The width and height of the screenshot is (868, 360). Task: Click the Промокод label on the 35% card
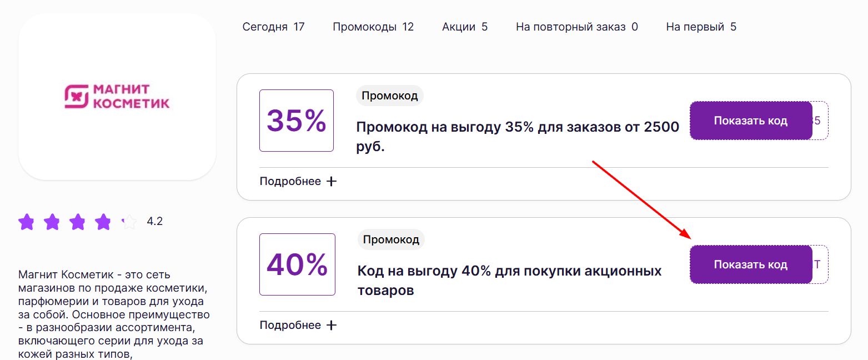[x=390, y=95]
